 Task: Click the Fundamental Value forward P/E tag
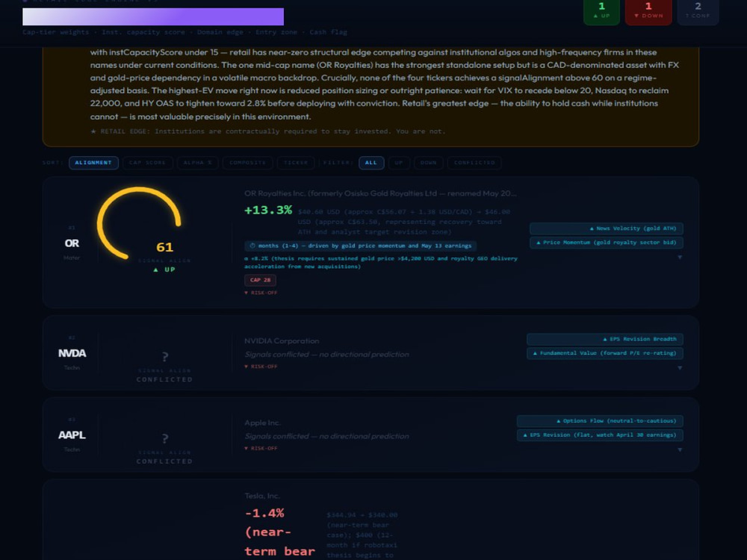pos(605,353)
